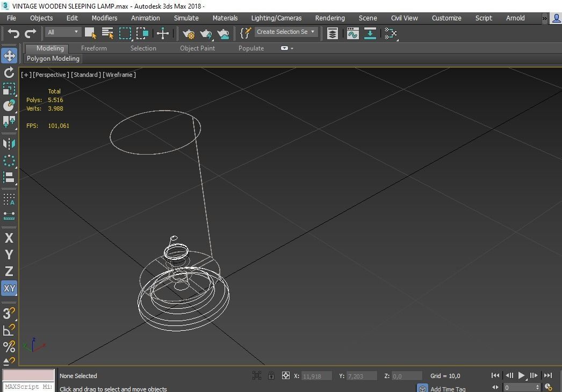
Task: Open Curve Editor icon
Action: pos(352,34)
